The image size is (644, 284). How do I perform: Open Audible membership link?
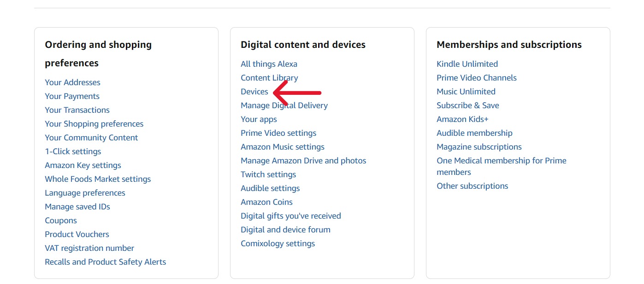point(474,133)
